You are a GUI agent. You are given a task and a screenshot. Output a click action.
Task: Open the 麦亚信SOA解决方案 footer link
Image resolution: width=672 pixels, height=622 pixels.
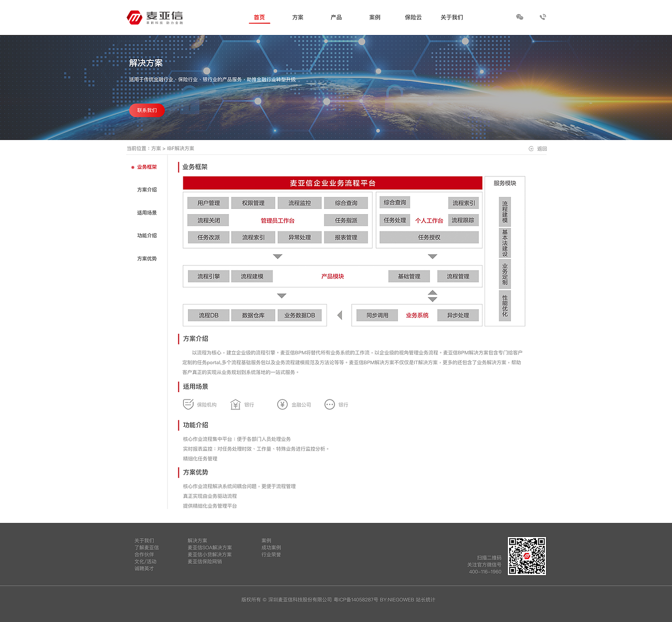click(209, 547)
